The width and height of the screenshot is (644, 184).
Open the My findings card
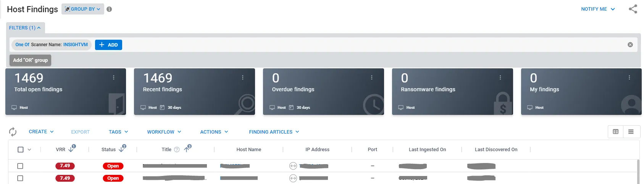(x=581, y=92)
